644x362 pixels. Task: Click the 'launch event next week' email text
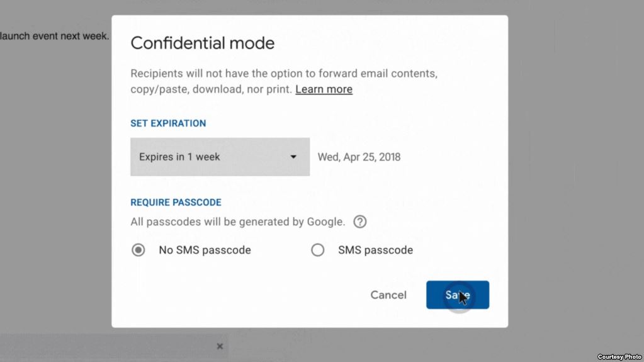click(55, 36)
